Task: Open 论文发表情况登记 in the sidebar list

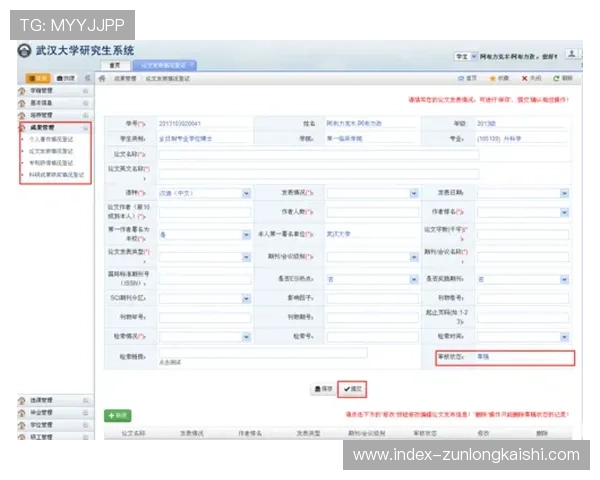Action: tap(51, 151)
